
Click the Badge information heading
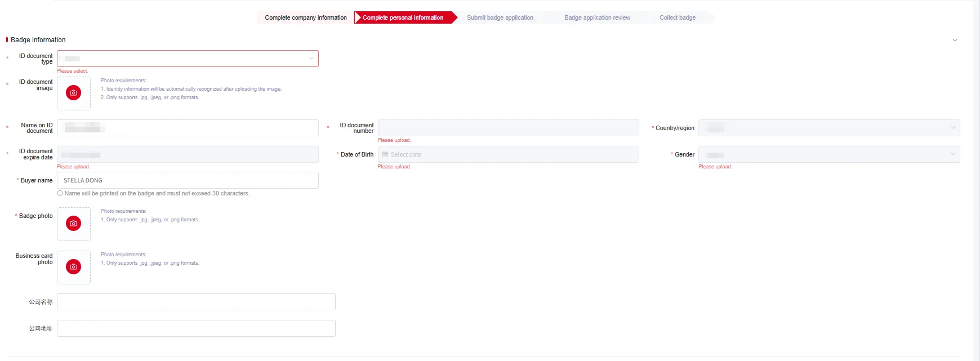38,40
